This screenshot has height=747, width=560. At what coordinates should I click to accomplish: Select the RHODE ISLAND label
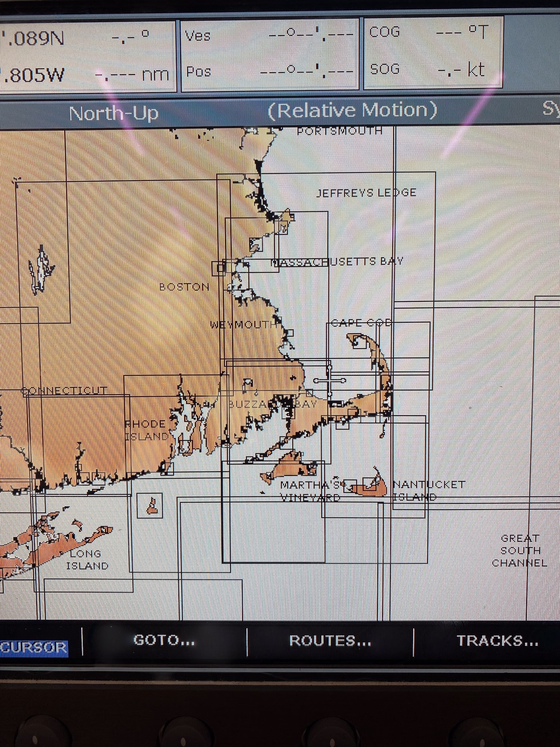[x=147, y=430]
